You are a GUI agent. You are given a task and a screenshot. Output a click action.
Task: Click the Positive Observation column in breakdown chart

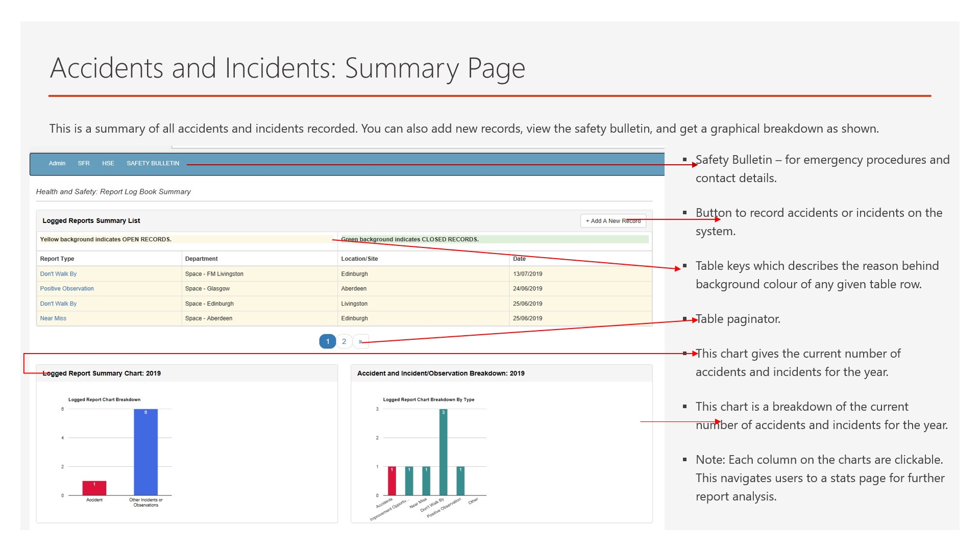pyautogui.click(x=460, y=481)
